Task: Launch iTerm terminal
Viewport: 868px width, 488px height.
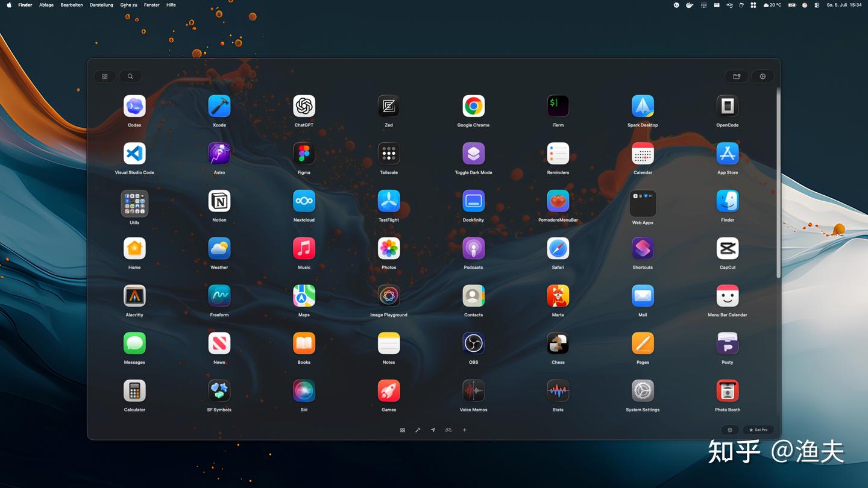Action: 558,106
